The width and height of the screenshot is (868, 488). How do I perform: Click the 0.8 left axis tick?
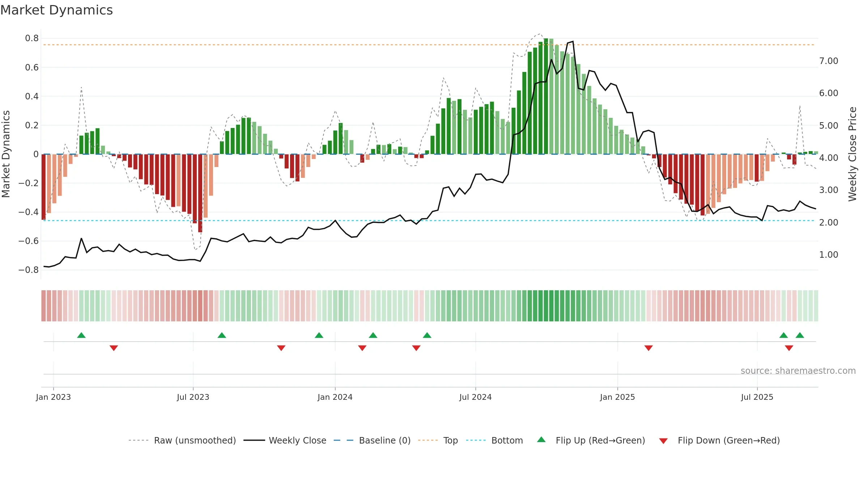coord(32,38)
